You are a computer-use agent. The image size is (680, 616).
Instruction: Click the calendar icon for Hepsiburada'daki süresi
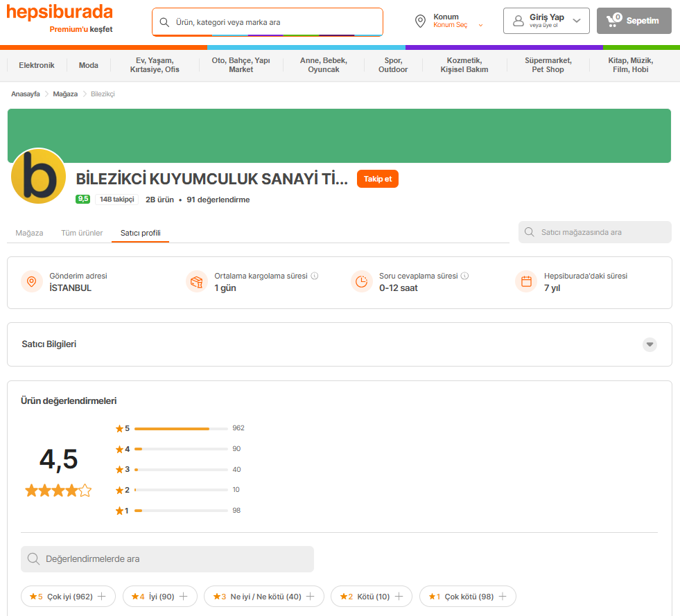526,282
